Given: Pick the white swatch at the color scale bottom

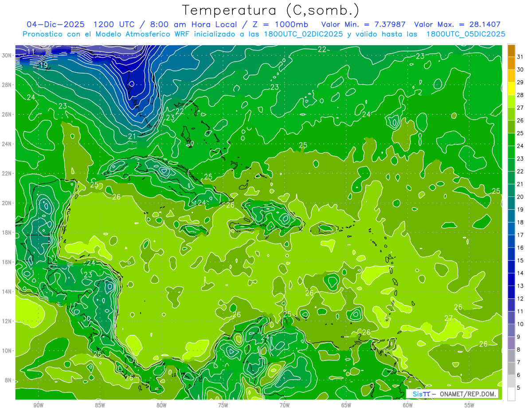Looking at the screenshot, I should (511, 394).
